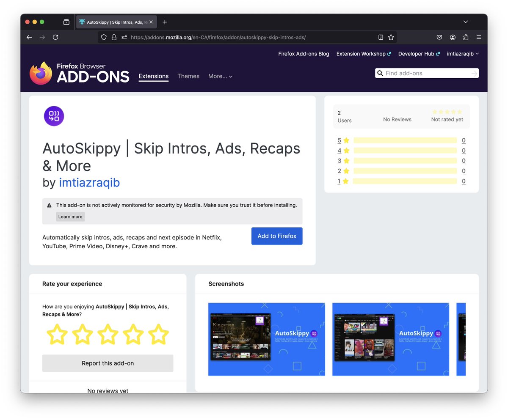Click the Report this add-on button
The image size is (508, 420).
tap(108, 363)
